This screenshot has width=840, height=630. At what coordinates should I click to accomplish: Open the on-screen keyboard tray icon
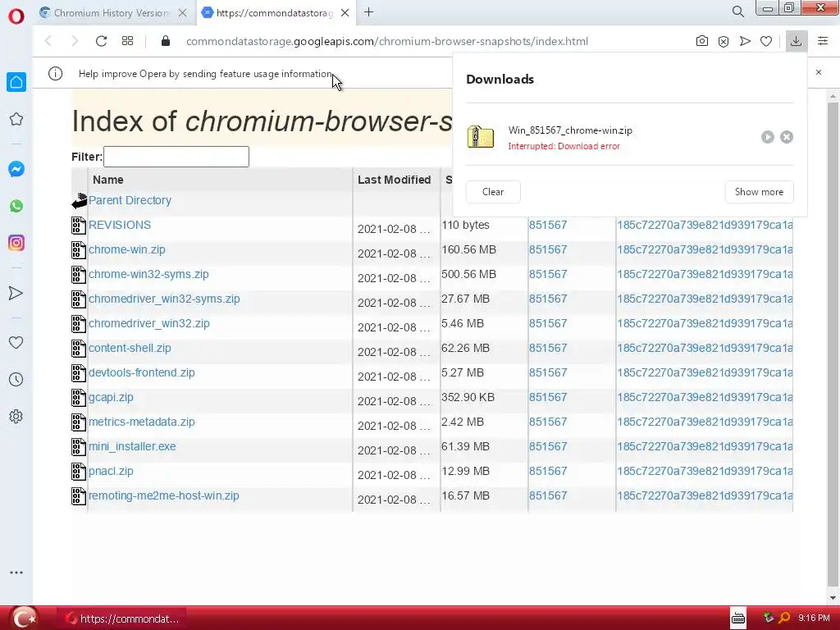click(738, 619)
